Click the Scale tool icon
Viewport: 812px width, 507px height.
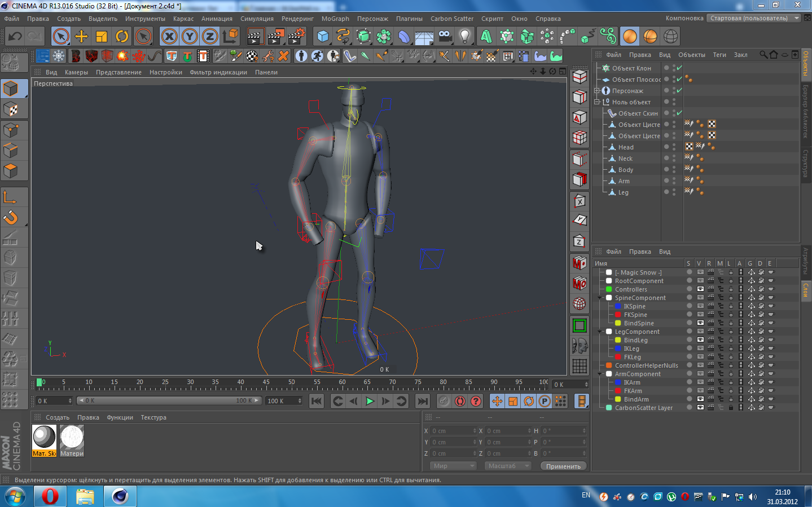click(x=102, y=37)
